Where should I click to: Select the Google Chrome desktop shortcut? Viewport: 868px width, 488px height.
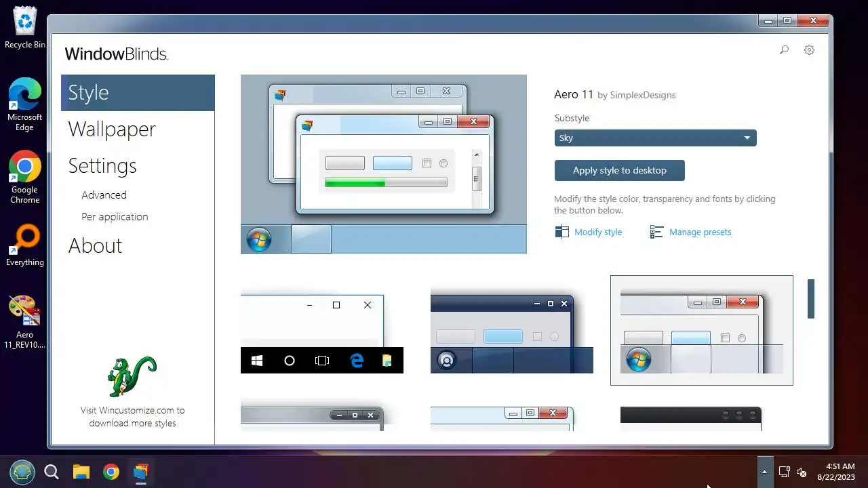click(x=25, y=177)
